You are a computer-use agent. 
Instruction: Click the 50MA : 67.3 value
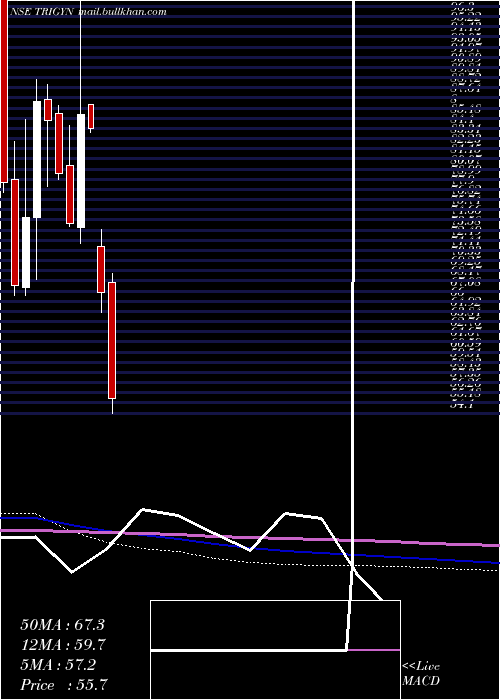tap(62, 625)
